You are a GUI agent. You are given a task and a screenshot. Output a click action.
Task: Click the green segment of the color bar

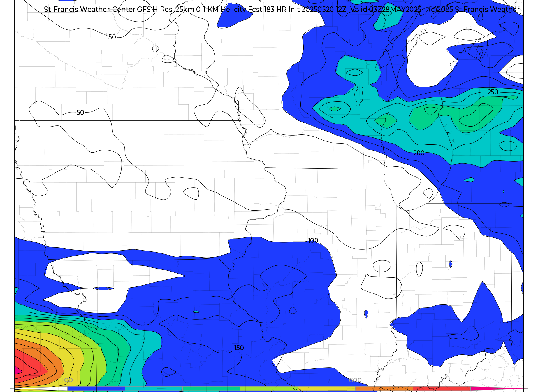pos(212,389)
